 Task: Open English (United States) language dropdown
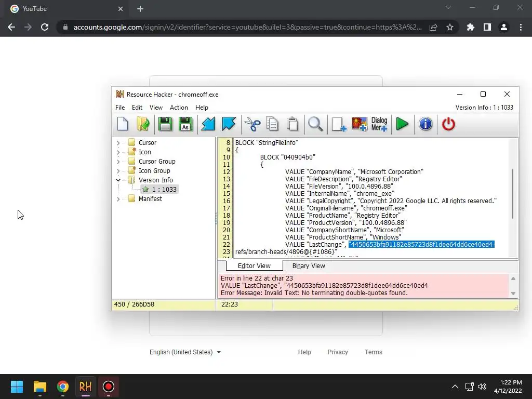point(185,352)
